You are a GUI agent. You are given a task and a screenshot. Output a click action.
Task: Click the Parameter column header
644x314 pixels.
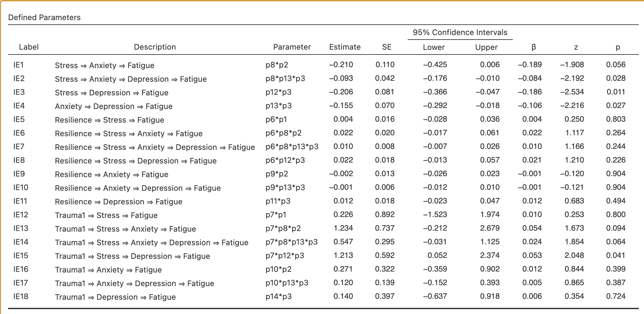292,47
